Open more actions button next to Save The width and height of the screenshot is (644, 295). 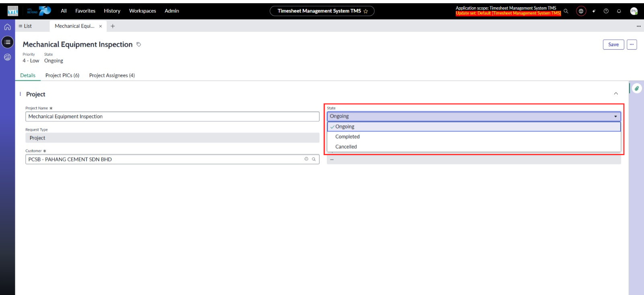tap(632, 44)
